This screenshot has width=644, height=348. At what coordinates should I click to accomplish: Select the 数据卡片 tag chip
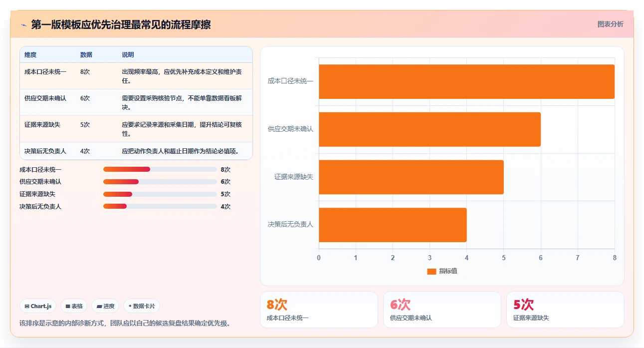[x=142, y=306]
